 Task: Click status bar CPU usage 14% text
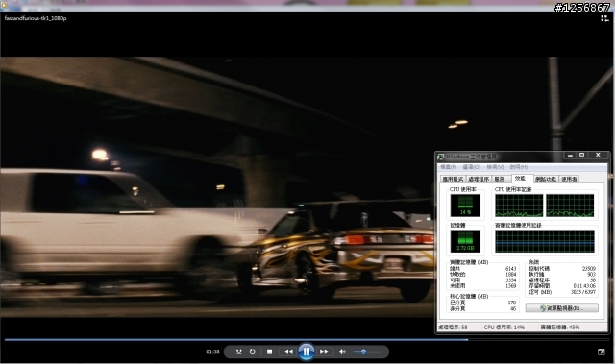(x=504, y=327)
